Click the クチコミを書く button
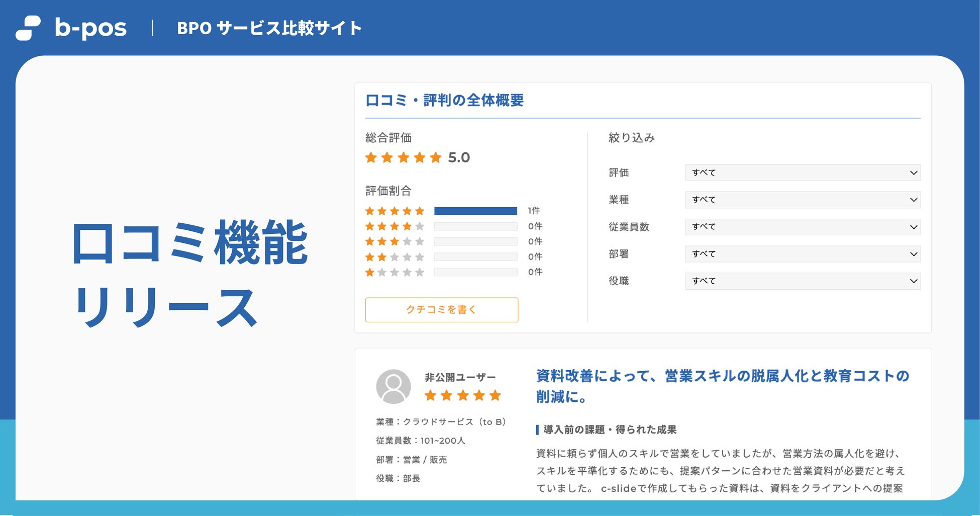980x516 pixels. pyautogui.click(x=441, y=310)
